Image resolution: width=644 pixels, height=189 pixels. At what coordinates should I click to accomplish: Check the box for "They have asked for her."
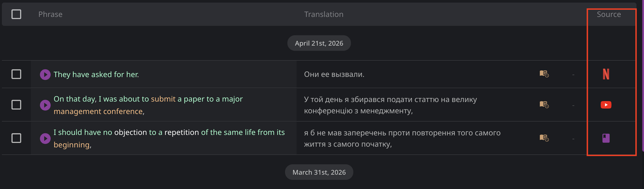tap(16, 74)
